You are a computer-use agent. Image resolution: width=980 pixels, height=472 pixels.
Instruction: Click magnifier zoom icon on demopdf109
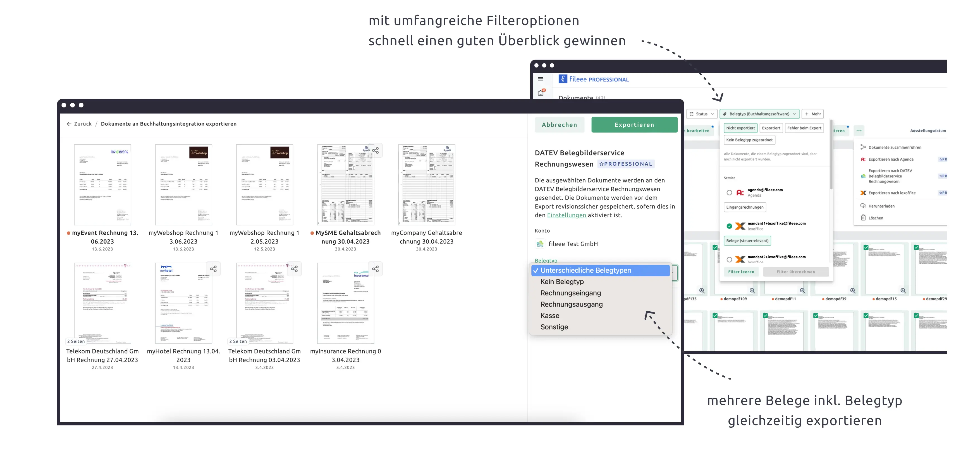pos(752,291)
